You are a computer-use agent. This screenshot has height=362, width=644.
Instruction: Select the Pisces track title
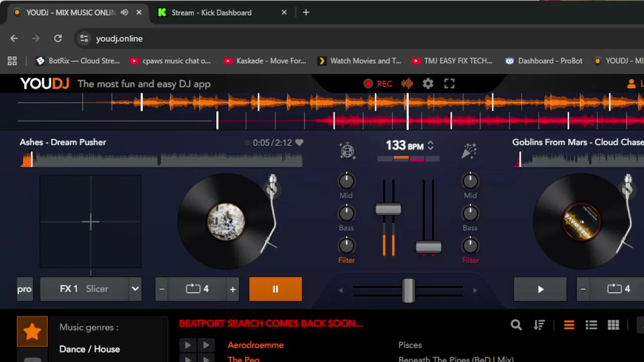[x=410, y=345]
